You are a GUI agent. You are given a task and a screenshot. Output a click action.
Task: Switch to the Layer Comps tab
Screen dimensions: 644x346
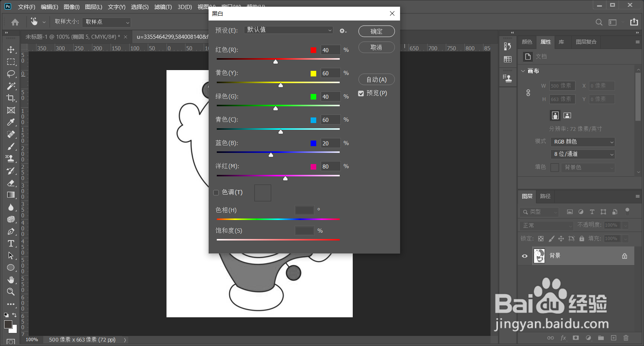[x=586, y=42]
